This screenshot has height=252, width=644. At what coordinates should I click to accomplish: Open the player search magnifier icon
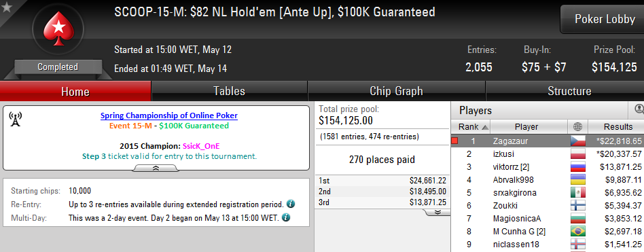pos(639,109)
